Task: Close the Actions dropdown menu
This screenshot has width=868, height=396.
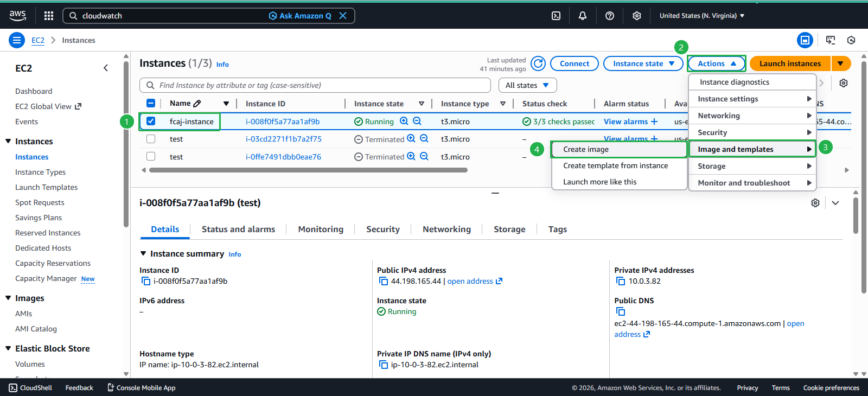Action: coord(717,63)
